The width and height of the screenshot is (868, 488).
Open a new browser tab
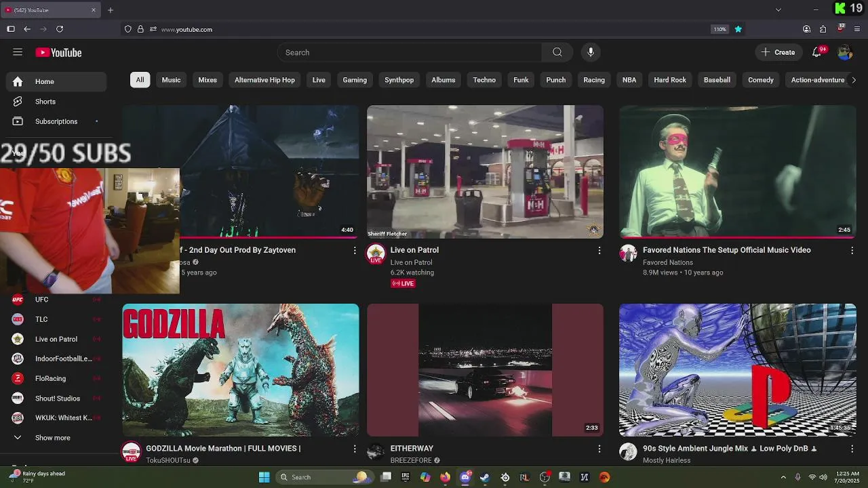pyautogui.click(x=110, y=10)
